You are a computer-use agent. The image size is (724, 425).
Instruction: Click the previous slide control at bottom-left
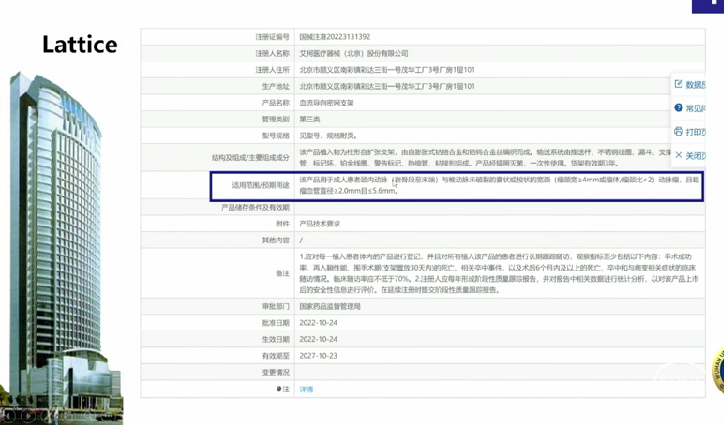pos(9,414)
